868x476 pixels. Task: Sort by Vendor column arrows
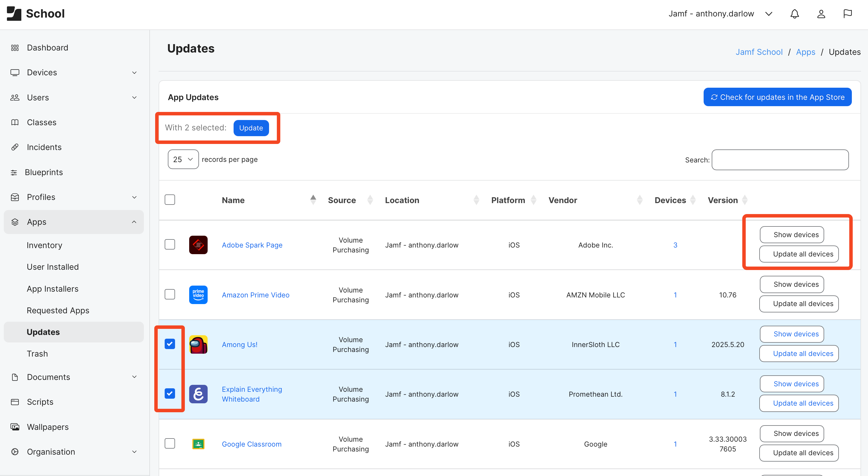(x=640, y=200)
